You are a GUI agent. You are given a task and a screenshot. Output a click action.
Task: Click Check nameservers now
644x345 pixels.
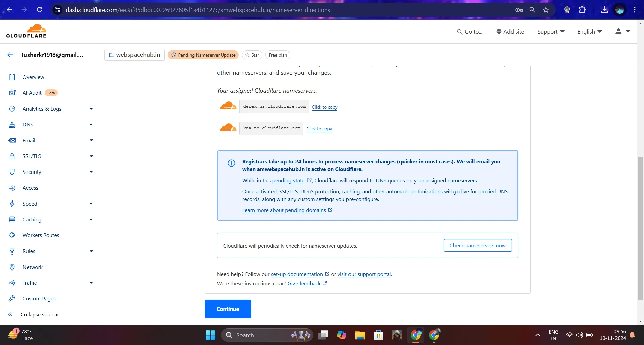(478, 245)
